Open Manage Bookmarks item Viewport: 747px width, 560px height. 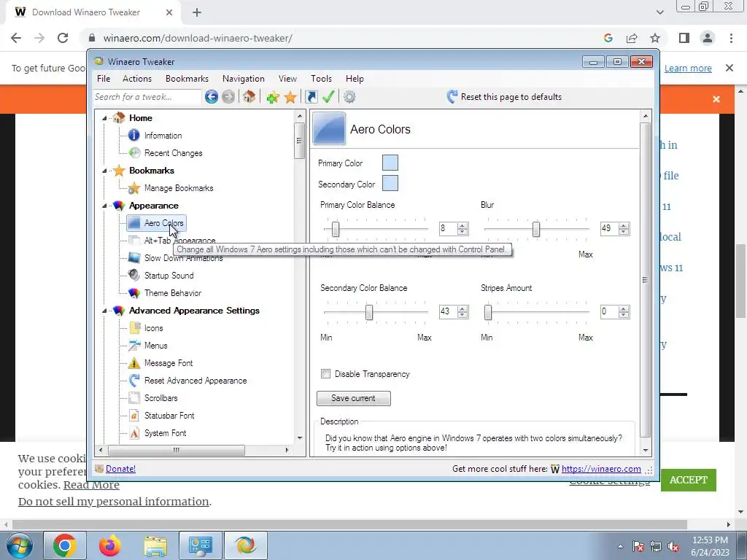tap(179, 188)
